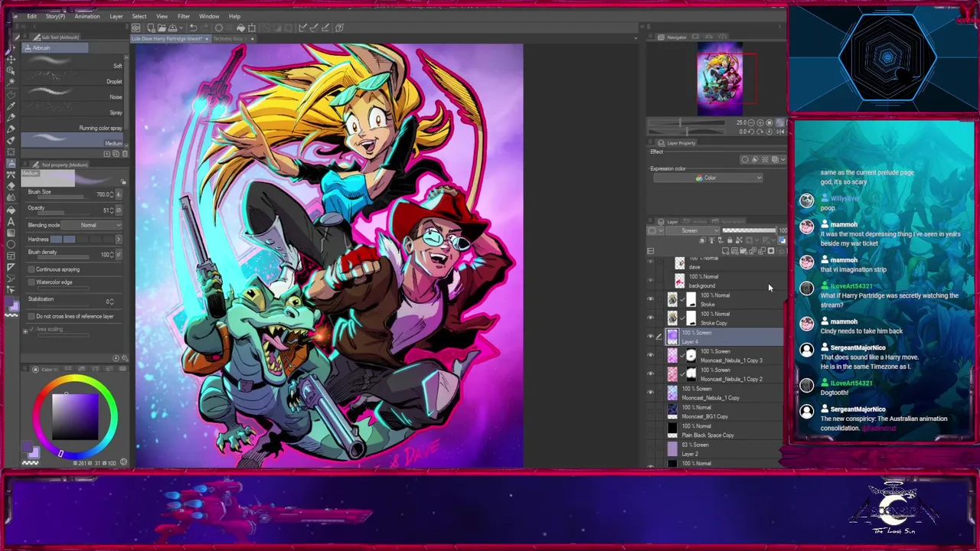Enable Watercolor edge checkbox
Viewport: 980px width, 551px height.
coord(31,282)
